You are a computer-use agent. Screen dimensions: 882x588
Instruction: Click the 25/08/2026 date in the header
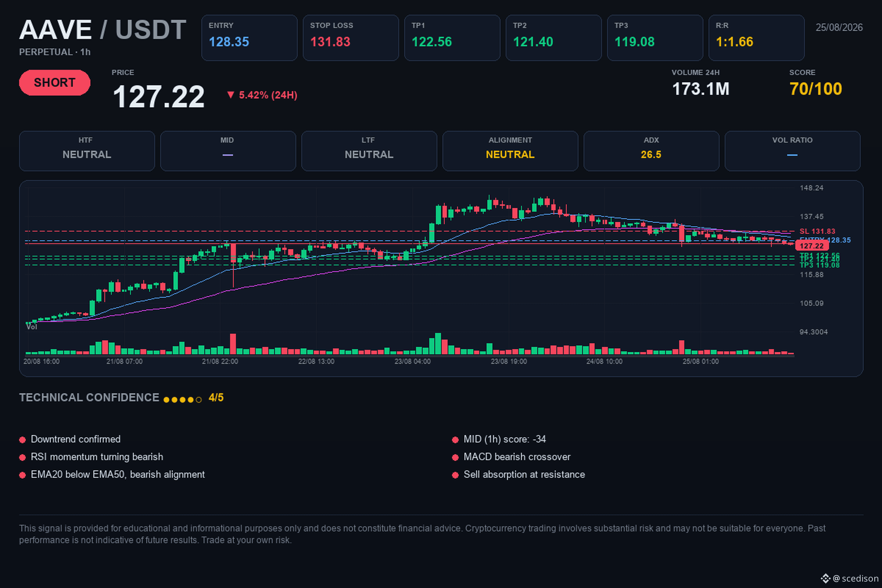839,27
